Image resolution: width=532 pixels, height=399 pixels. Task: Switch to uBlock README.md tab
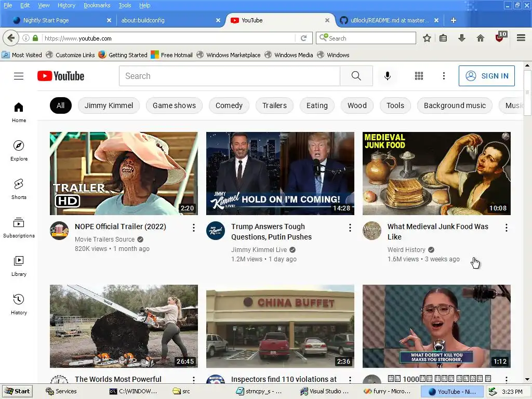coord(389,20)
